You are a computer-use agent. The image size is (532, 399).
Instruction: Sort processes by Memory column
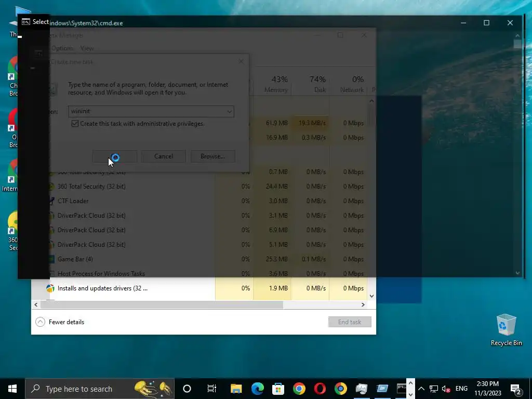click(276, 84)
